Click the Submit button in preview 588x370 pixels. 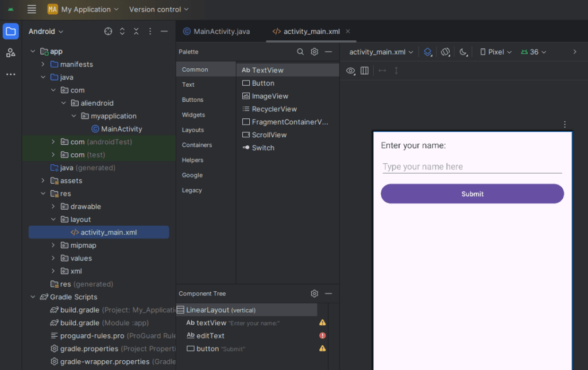point(472,194)
